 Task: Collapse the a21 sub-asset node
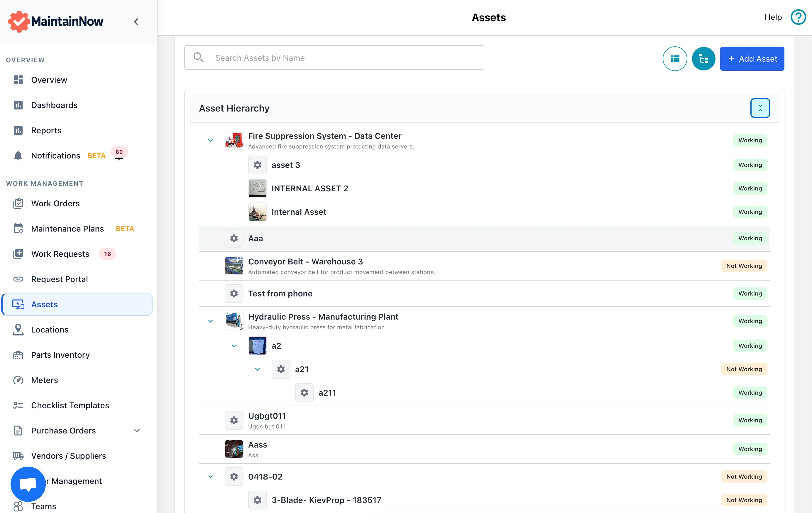257,369
